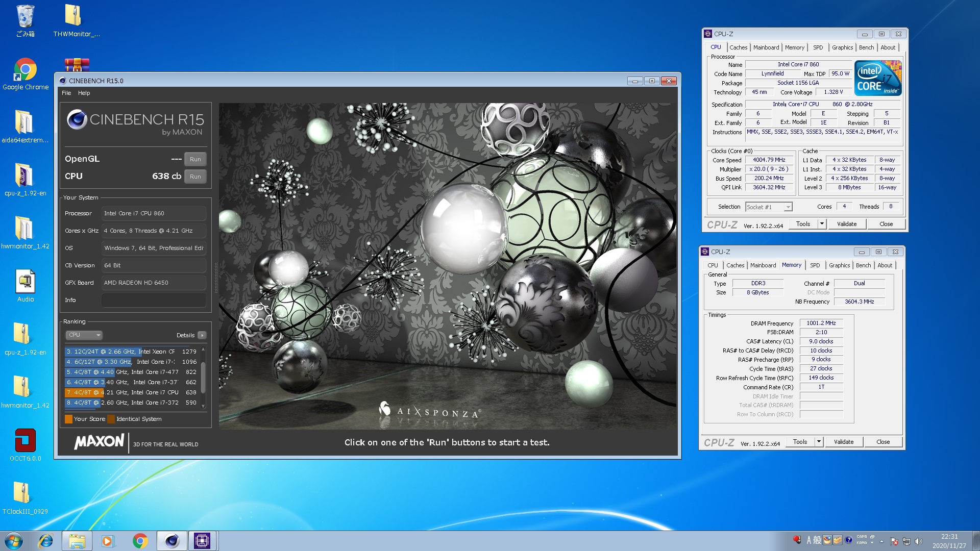Launch the OCCT6.0.0 desktop icon
The image size is (980, 551).
[25, 445]
